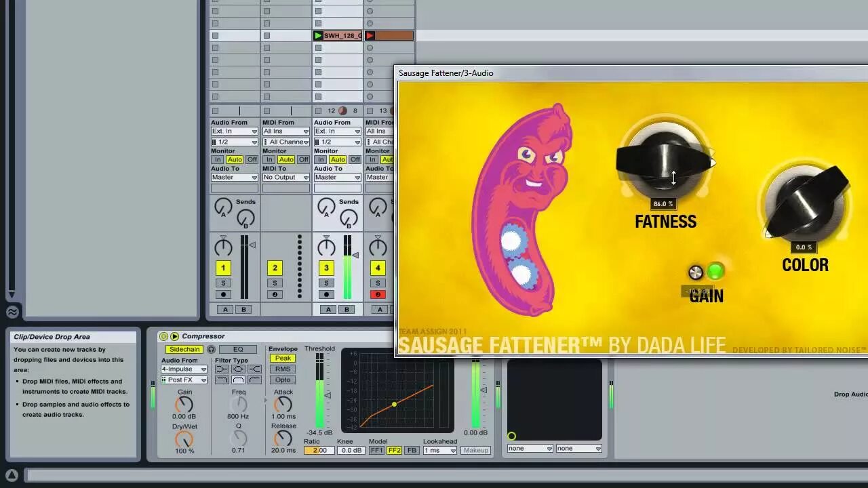Image resolution: width=868 pixels, height=488 pixels.
Task: Open Audio From 4-Impulse dropdown in Compressor
Action: pyautogui.click(x=184, y=369)
